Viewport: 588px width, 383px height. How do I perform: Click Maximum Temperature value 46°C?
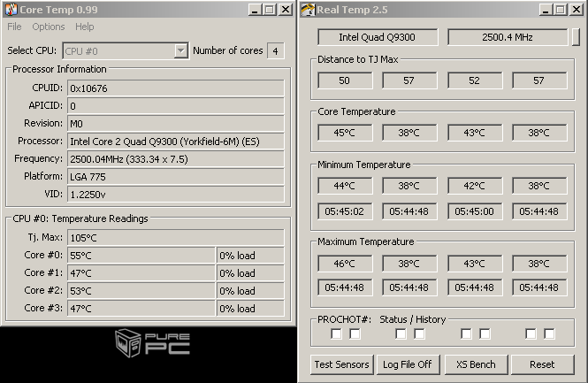pos(345,264)
